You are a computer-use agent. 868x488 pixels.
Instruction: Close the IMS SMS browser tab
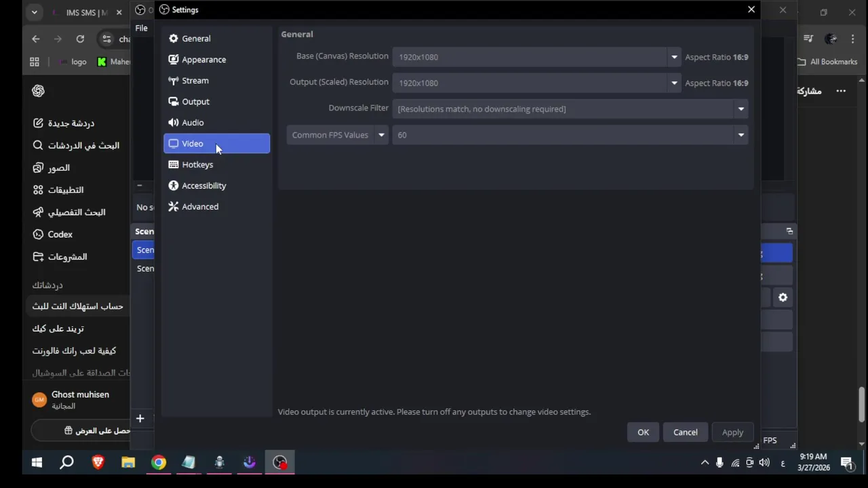[x=119, y=12]
